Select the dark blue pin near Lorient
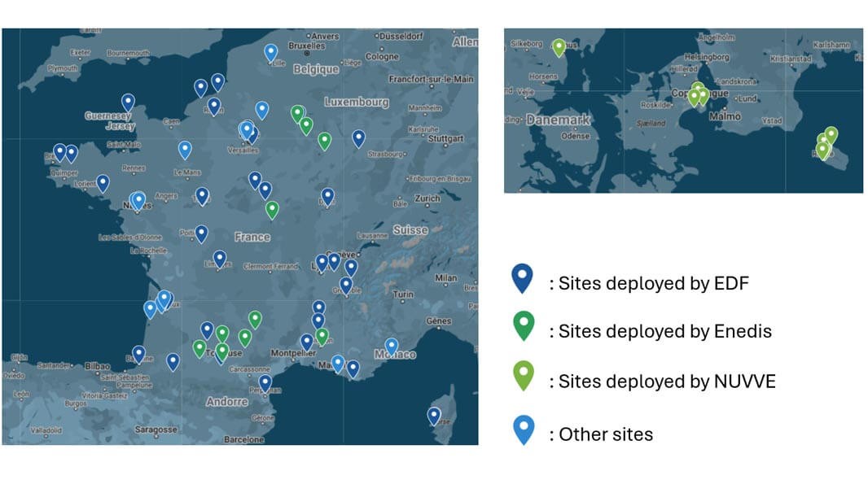 [x=103, y=183]
